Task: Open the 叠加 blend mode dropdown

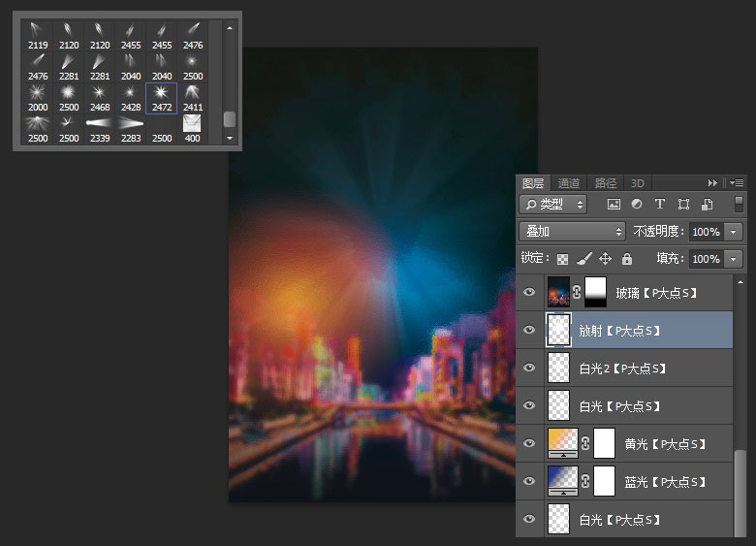Action: tap(573, 232)
